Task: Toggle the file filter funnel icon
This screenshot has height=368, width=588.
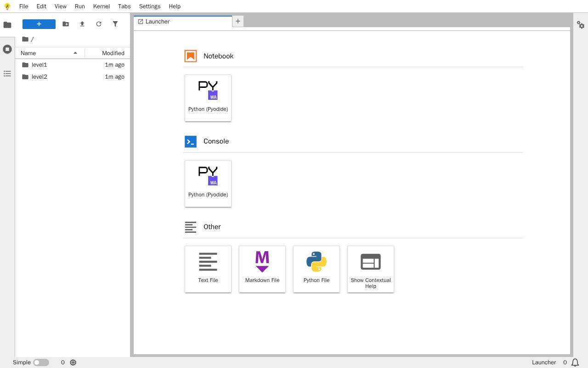Action: [115, 24]
